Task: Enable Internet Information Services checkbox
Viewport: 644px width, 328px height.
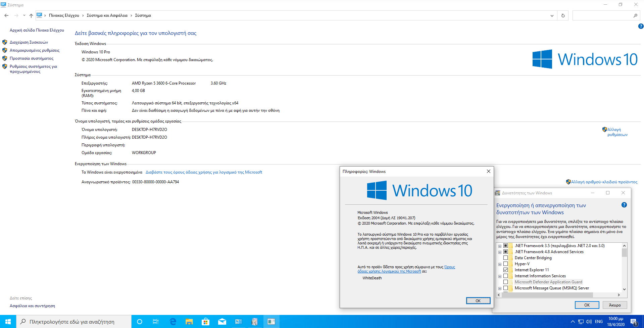Action: pos(505,276)
